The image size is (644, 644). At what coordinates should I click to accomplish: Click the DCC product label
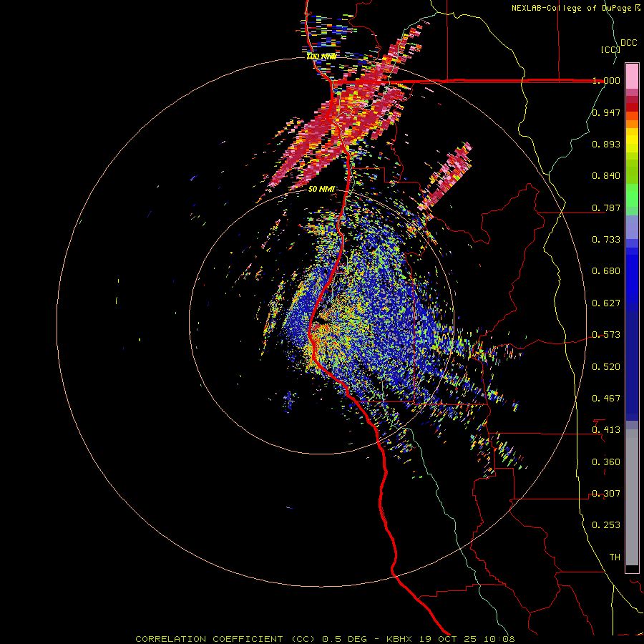tap(628, 43)
